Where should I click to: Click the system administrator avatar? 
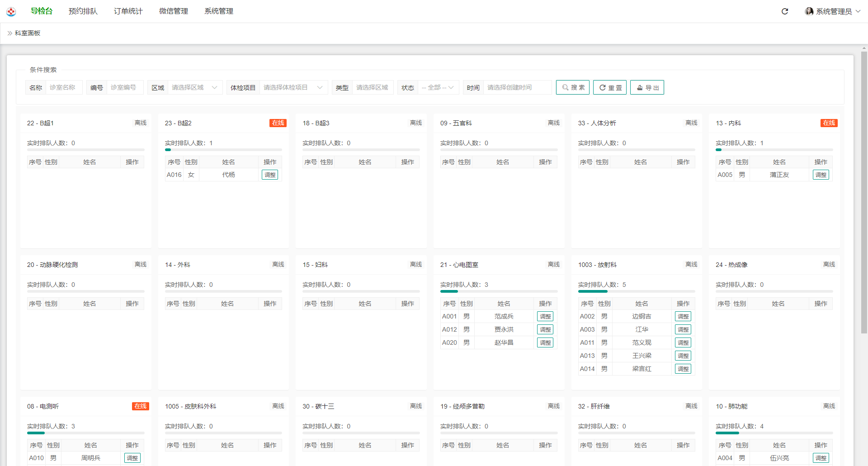809,11
